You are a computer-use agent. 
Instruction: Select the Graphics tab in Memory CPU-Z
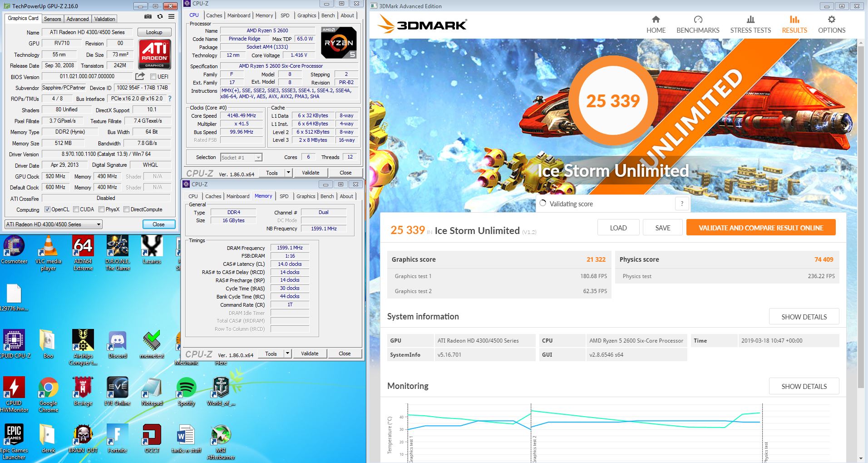[x=306, y=196]
